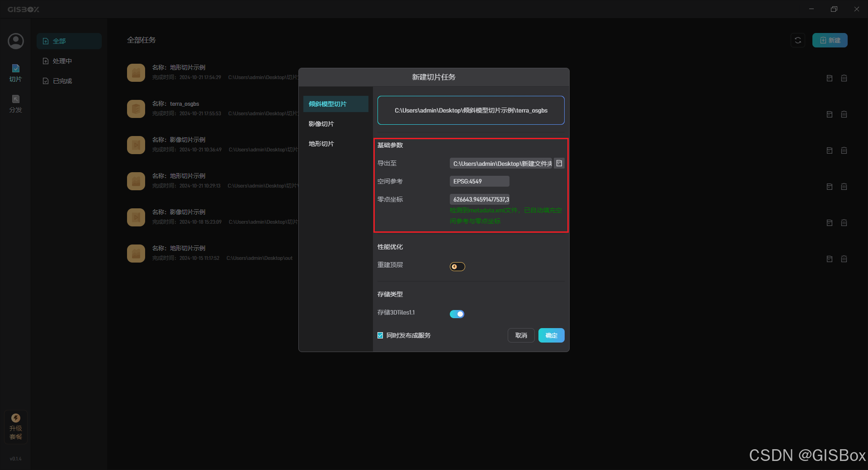Click the 新建 new task button
Viewport: 868px width, 470px height.
830,40
